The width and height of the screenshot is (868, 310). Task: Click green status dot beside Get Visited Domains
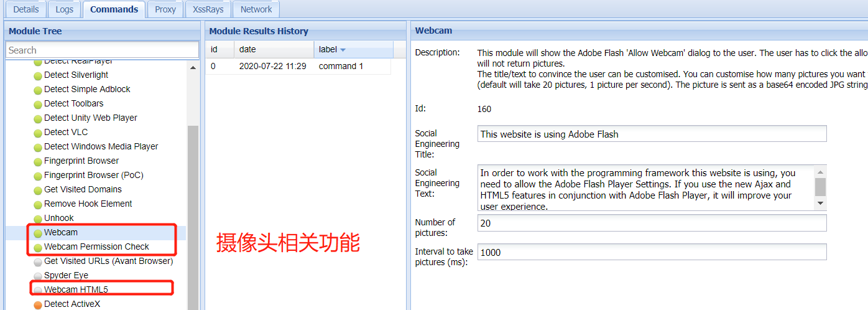[x=38, y=190]
